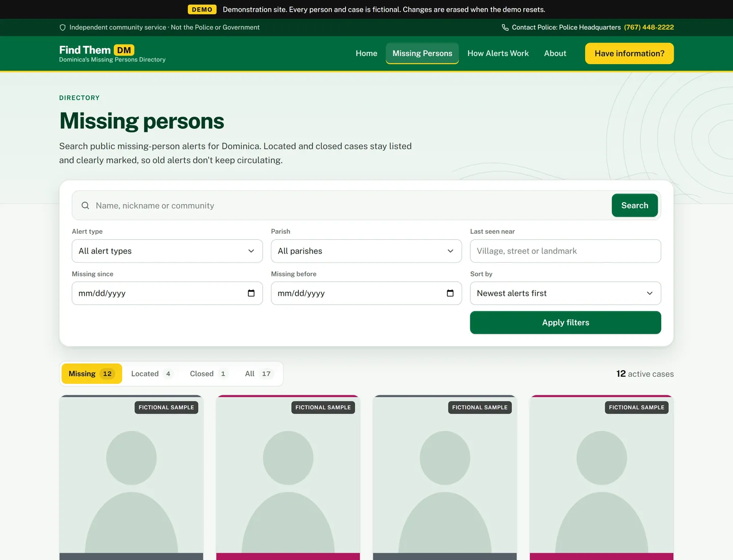Click the magnifying glass icon in search field
Screen dimensions: 733x560
(86, 206)
